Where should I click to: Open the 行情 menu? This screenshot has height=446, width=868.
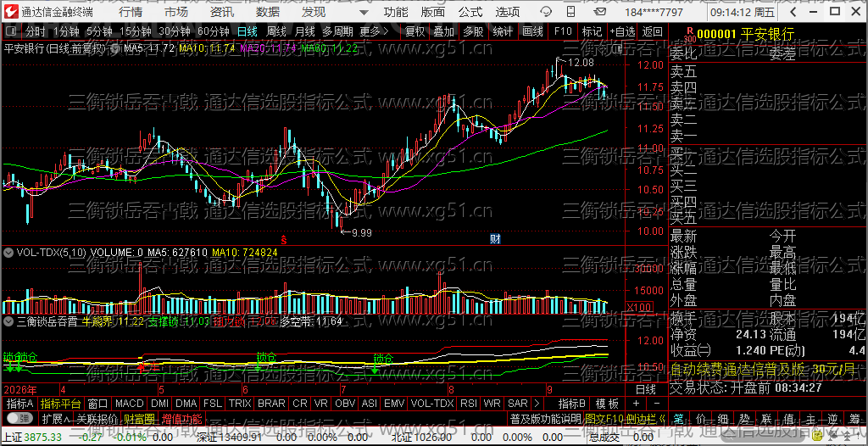pyautogui.click(x=130, y=12)
